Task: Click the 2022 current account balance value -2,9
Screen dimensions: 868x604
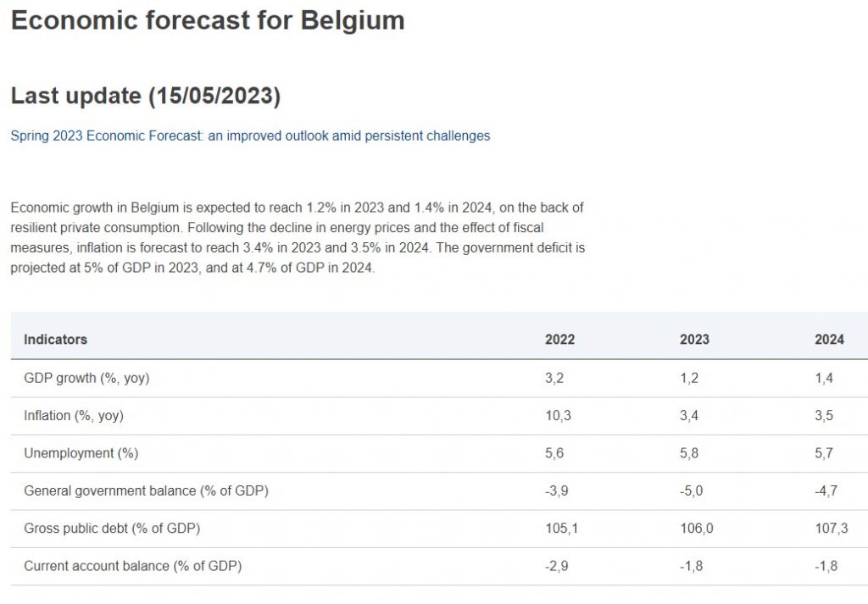Action: coord(557,566)
